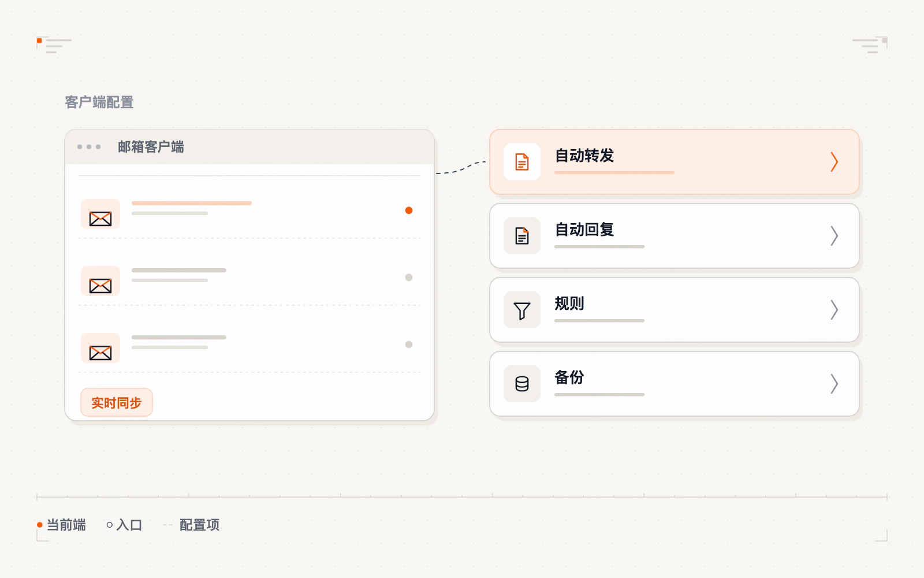The image size is (924, 578).
Task: Click the 客户端配置 heading
Action: point(99,102)
